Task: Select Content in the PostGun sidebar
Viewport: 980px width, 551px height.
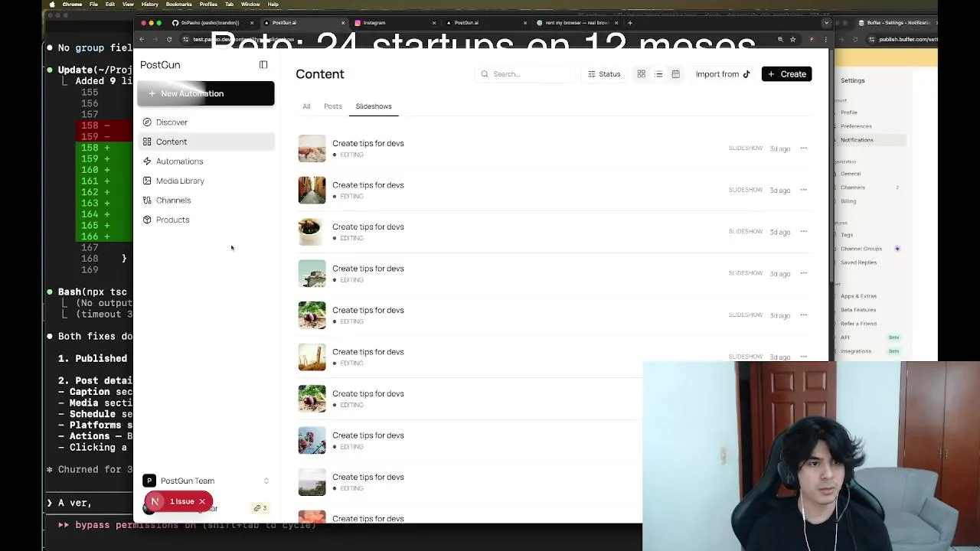Action: 205,142
